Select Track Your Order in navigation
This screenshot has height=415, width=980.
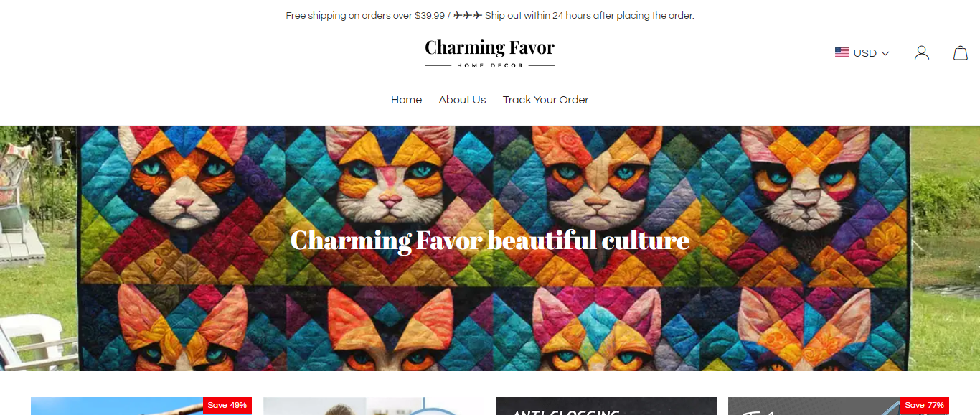pos(545,100)
